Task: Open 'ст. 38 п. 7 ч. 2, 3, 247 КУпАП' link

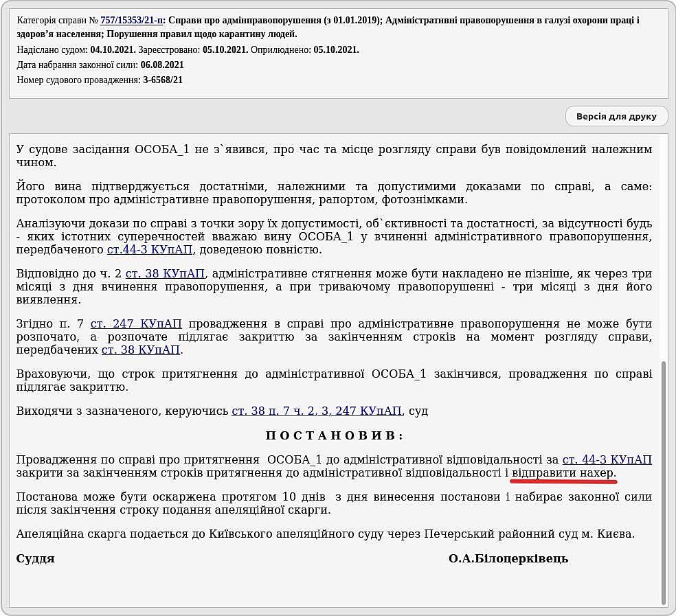Action: (x=316, y=411)
